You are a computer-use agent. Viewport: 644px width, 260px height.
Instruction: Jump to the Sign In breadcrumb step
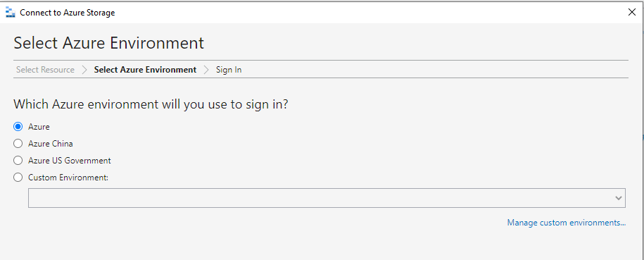coord(229,70)
